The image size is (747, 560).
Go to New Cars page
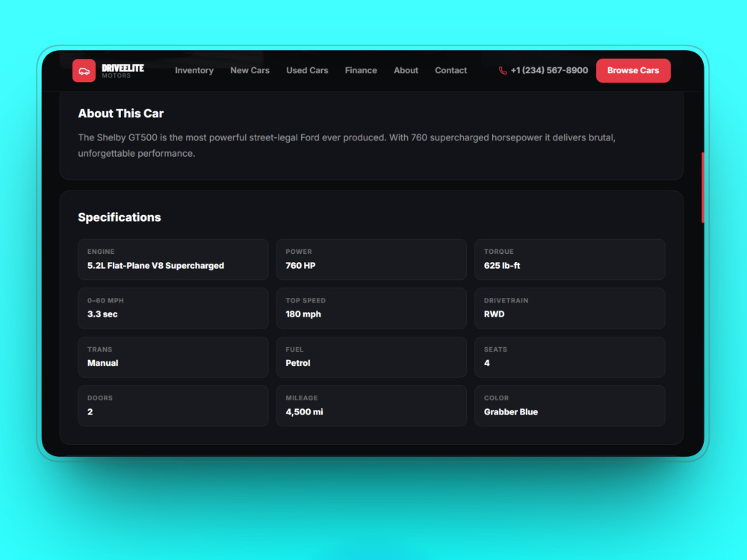249,70
